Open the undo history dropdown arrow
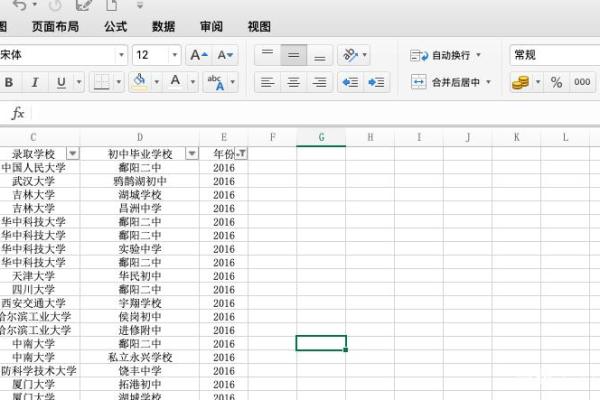Viewport: 600px width, 400px height. click(34, 5)
